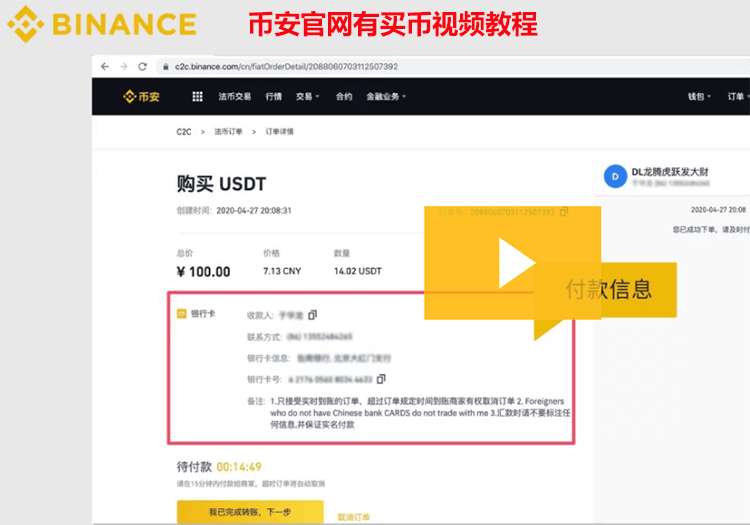
Task: Click 取消订单 link
Action: click(x=353, y=517)
